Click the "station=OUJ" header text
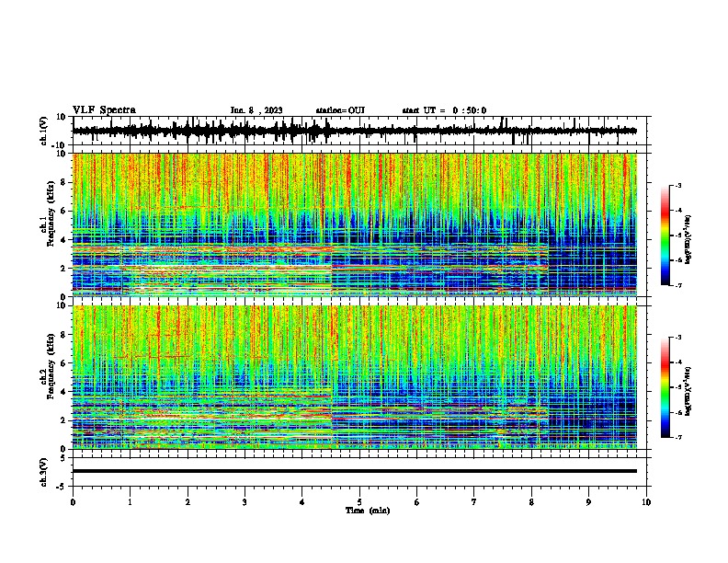The height and width of the screenshot is (563, 728). 340,110
